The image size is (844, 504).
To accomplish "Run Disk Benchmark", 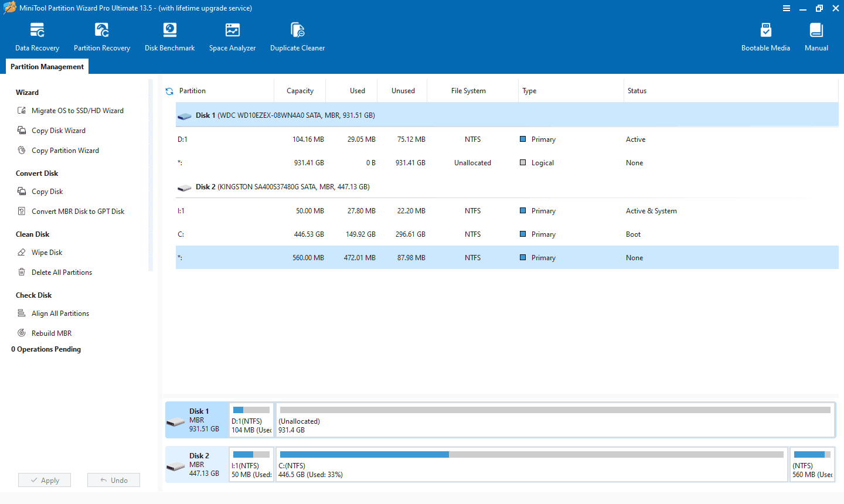I will tap(169, 35).
